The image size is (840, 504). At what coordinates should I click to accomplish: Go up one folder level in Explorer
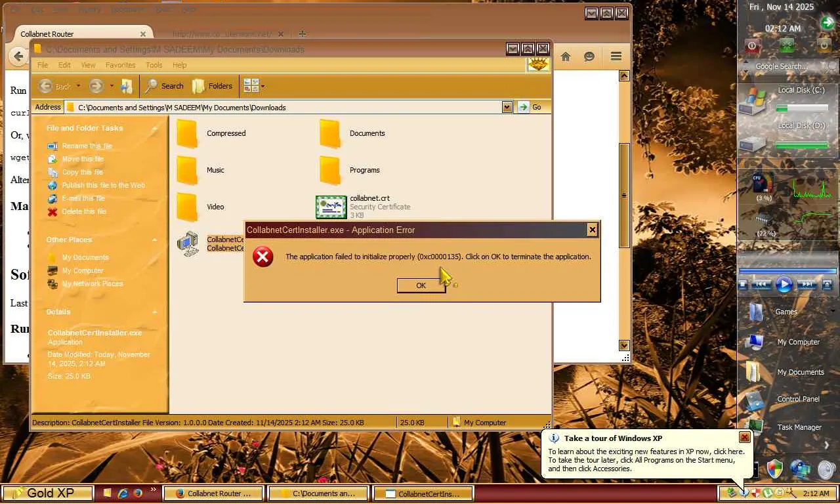pyautogui.click(x=127, y=86)
